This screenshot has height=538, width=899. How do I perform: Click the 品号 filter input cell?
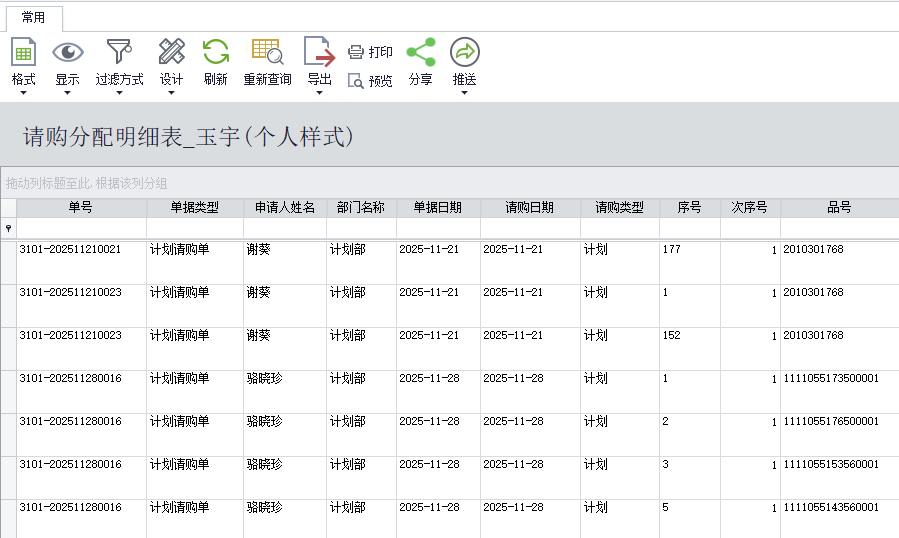pyautogui.click(x=839, y=228)
